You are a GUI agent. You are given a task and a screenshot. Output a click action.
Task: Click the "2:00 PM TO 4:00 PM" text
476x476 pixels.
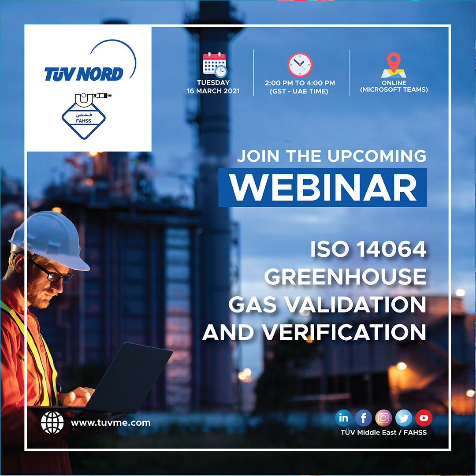pos(300,83)
